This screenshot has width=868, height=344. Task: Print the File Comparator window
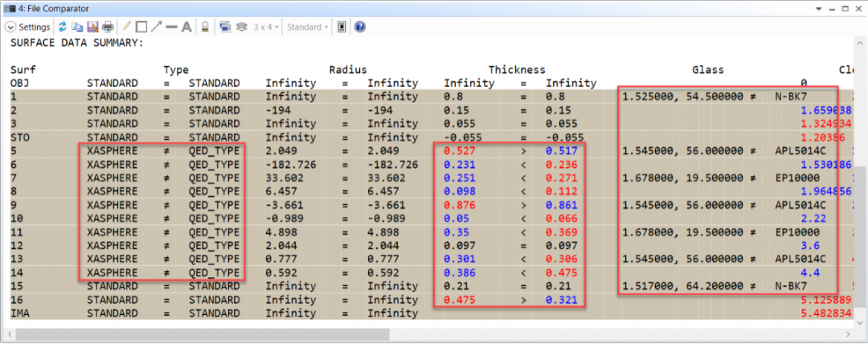click(x=108, y=27)
